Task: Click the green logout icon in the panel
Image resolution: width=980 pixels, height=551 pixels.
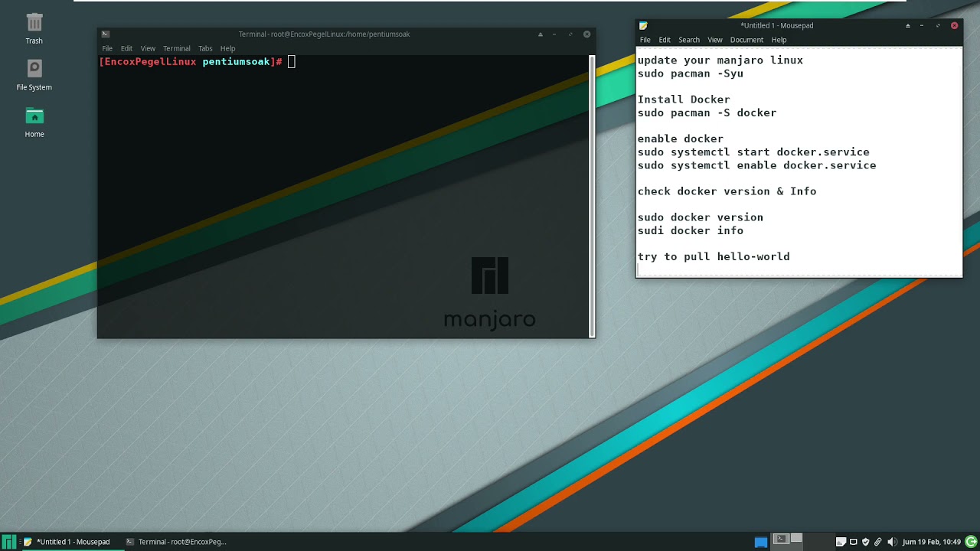Action: (972, 542)
